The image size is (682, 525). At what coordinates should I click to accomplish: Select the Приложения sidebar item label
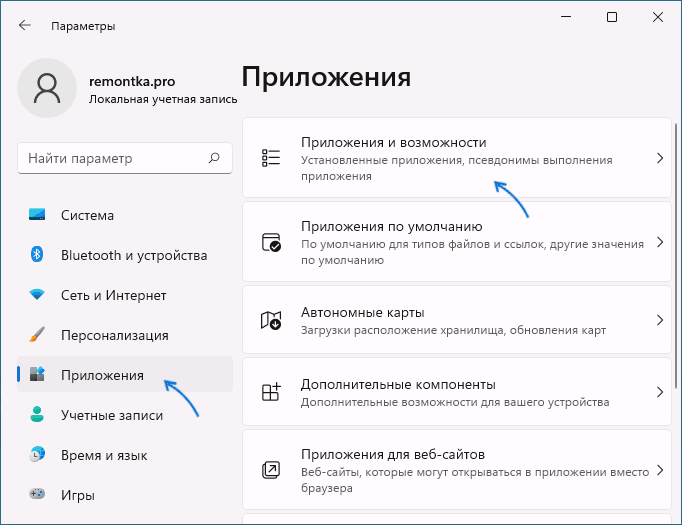[x=102, y=375]
